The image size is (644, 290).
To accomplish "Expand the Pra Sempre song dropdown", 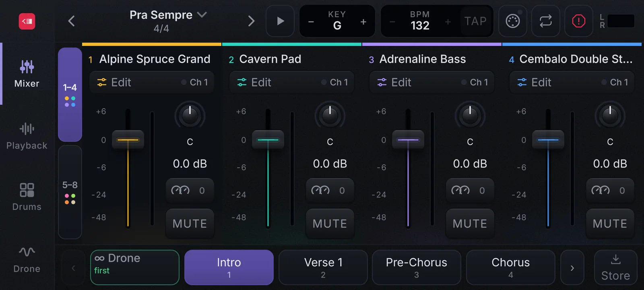I will tap(168, 15).
